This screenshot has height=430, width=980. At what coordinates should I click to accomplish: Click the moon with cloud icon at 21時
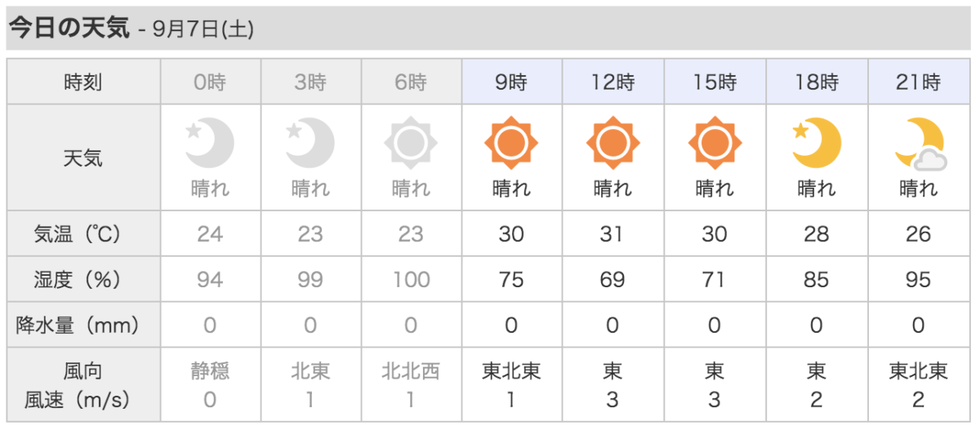(919, 144)
